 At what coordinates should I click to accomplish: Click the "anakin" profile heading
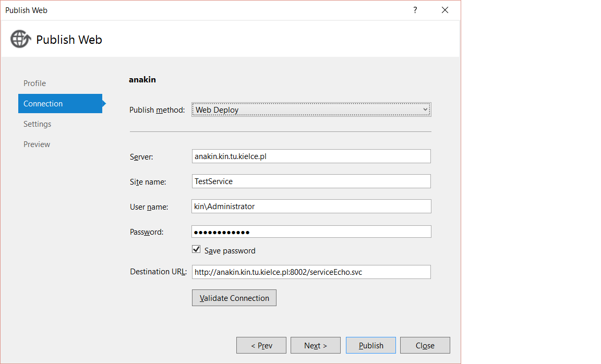click(x=142, y=80)
